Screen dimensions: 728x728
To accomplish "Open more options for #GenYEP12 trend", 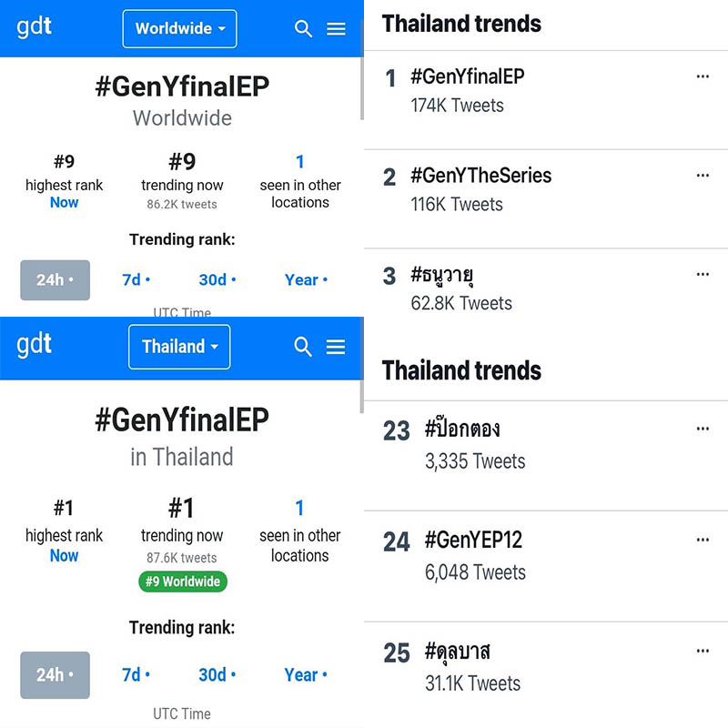I will point(702,541).
